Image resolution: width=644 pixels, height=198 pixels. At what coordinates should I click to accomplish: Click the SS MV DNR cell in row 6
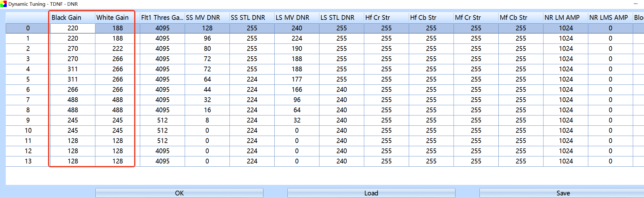(x=207, y=90)
